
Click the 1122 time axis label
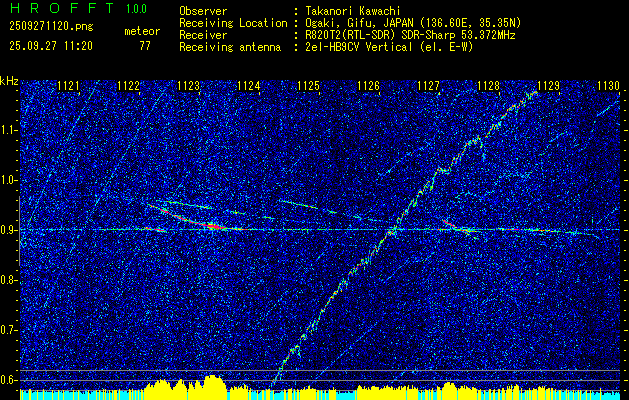coord(128,86)
